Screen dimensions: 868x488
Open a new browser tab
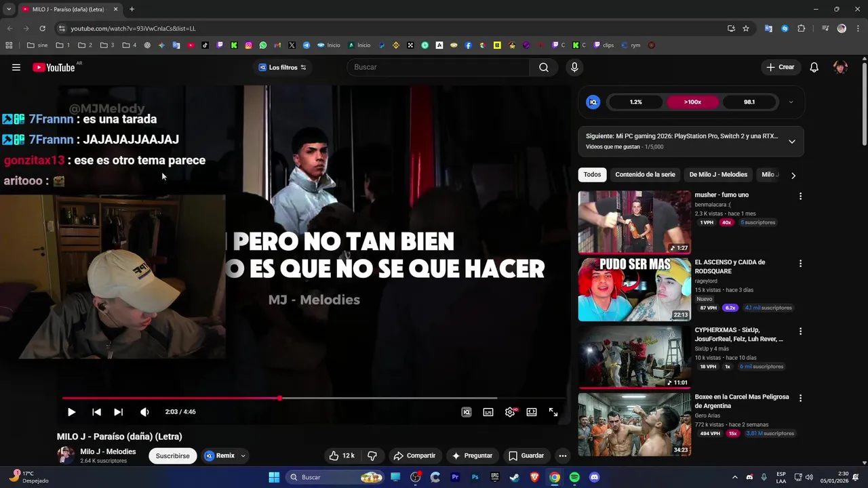tap(132, 9)
